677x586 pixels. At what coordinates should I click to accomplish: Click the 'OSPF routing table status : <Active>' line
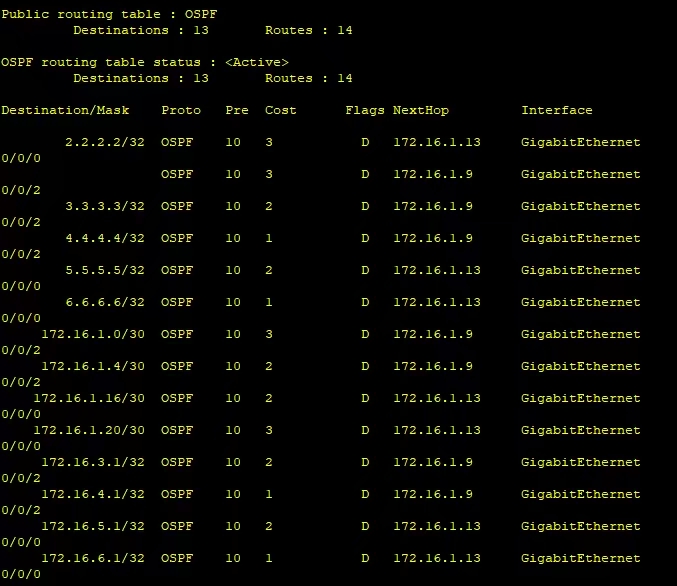(x=145, y=63)
